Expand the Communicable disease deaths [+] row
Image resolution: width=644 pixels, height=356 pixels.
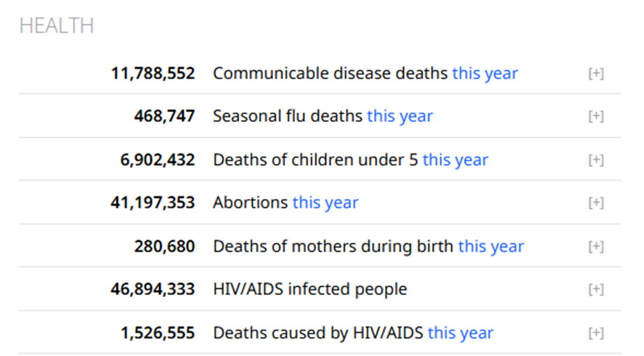pos(596,74)
